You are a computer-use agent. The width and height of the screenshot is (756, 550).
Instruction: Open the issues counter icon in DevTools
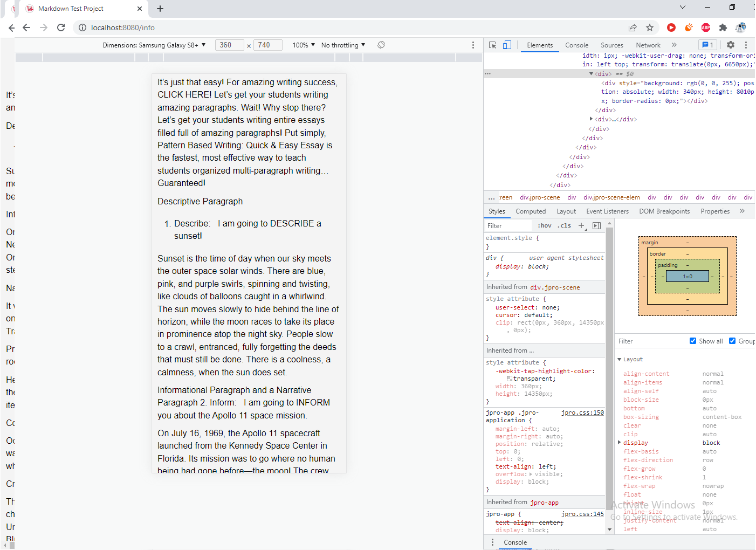[x=707, y=45]
